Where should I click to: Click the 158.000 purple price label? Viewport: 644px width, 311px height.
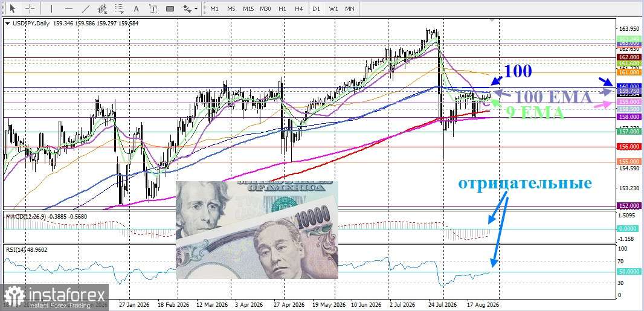[629, 117]
